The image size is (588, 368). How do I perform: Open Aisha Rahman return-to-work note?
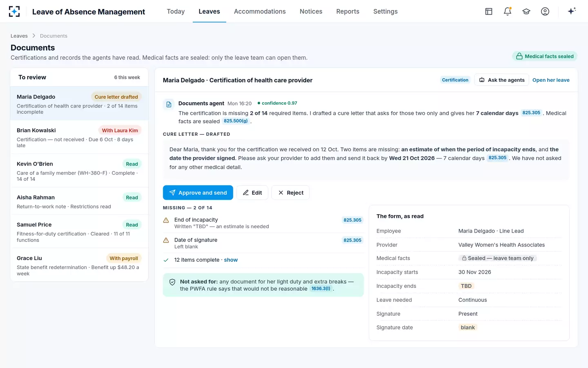[79, 201]
